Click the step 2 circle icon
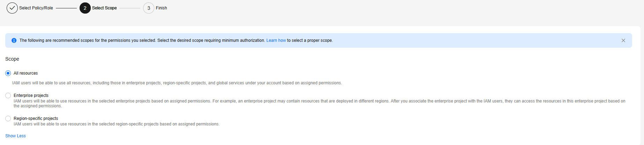The height and width of the screenshot is (145, 644). 85,8
